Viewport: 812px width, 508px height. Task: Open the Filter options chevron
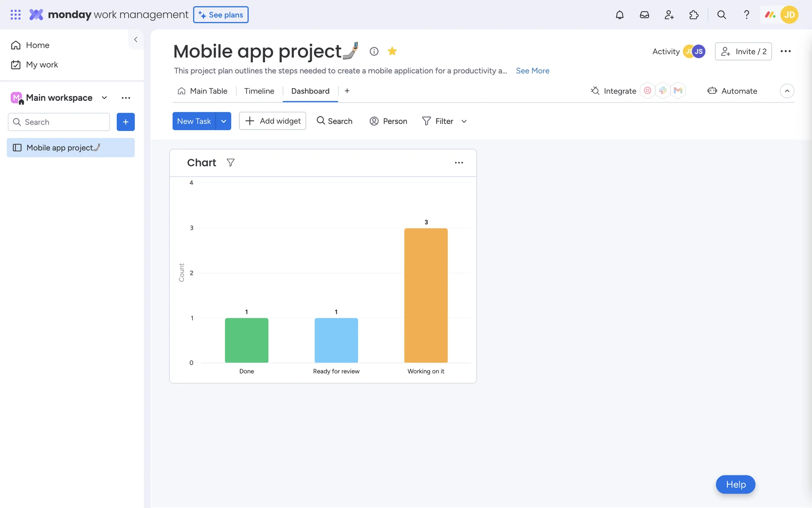(x=464, y=121)
